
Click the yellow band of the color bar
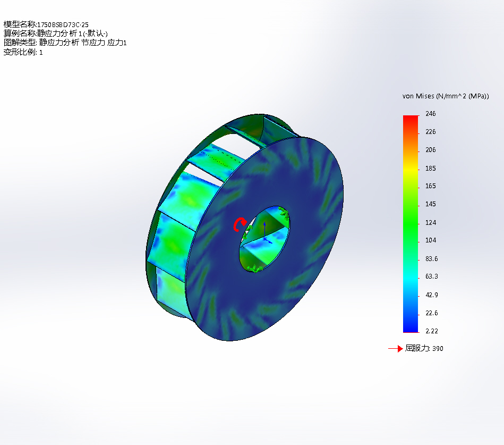[x=410, y=169]
